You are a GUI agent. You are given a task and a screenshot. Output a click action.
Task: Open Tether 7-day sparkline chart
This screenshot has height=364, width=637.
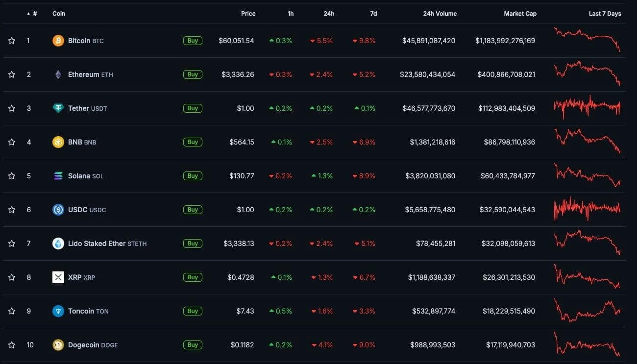click(x=587, y=108)
